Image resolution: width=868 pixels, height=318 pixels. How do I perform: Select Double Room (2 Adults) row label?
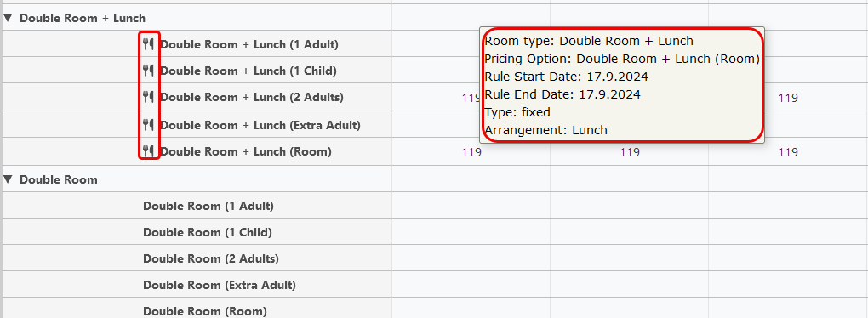211,258
